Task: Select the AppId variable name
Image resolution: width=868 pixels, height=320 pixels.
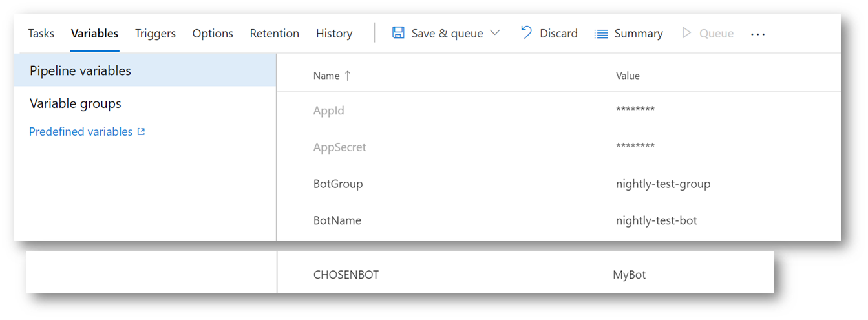Action: [x=329, y=111]
